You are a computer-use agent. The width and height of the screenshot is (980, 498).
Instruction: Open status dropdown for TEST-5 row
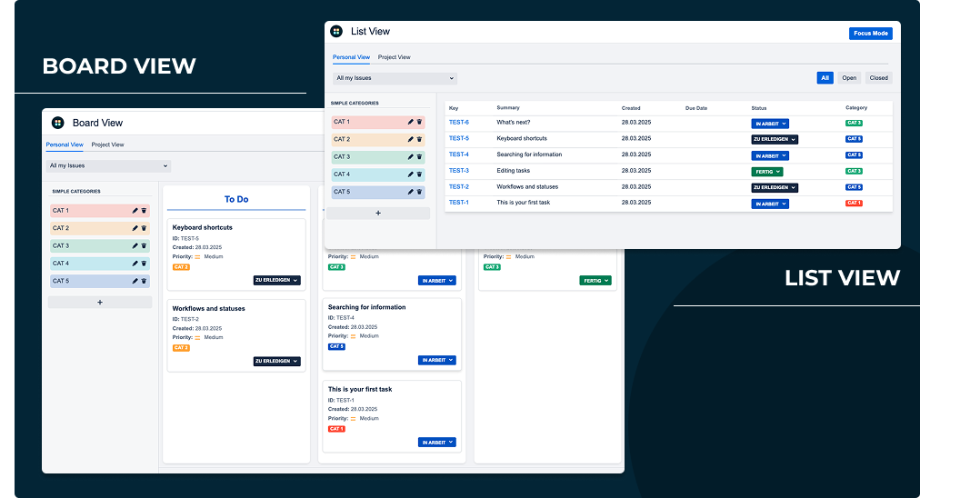point(775,139)
